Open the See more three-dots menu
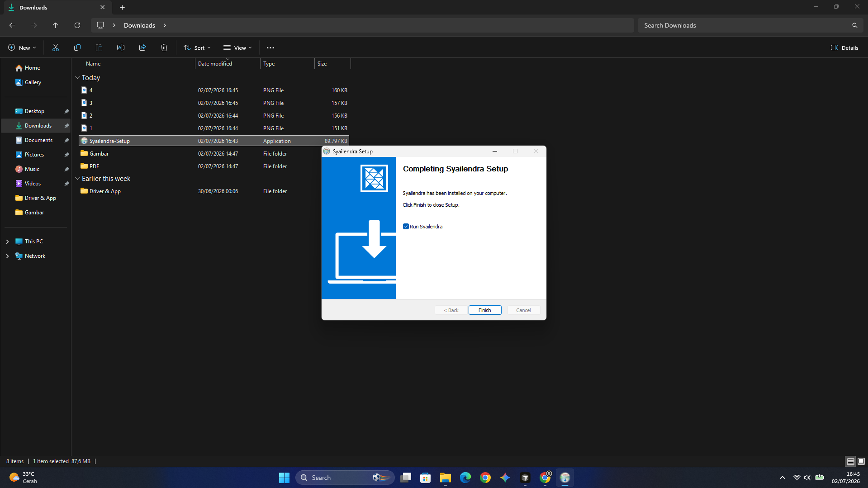This screenshot has width=868, height=488. (x=270, y=47)
